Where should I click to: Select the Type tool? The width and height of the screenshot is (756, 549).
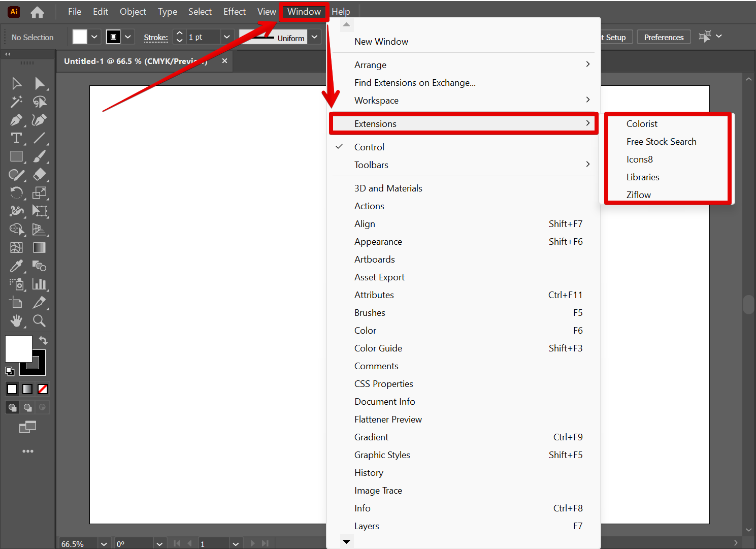coord(16,138)
